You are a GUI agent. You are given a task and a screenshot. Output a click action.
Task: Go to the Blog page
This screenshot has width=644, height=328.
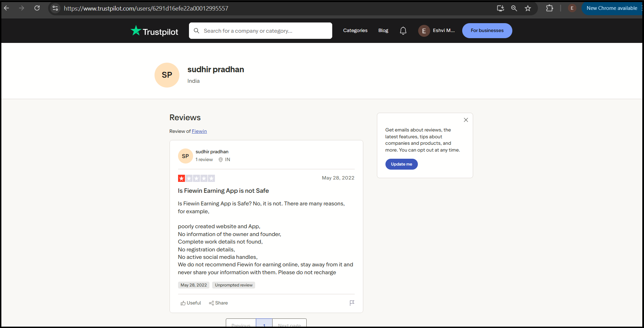[x=383, y=31]
